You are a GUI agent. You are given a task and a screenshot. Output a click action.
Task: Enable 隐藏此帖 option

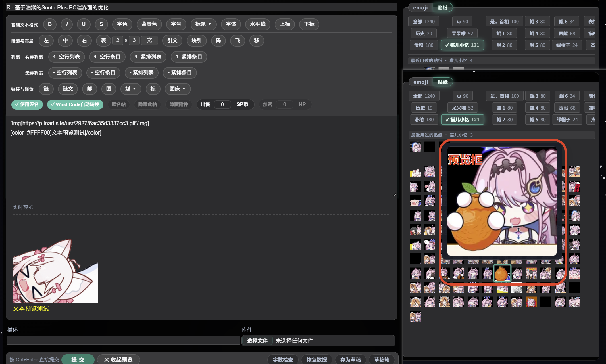pos(147,105)
